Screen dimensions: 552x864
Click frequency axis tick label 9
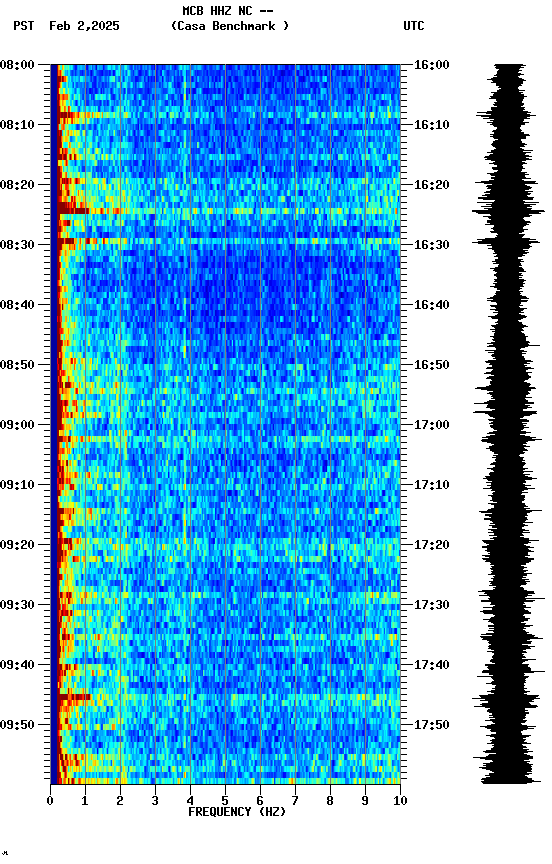[365, 801]
